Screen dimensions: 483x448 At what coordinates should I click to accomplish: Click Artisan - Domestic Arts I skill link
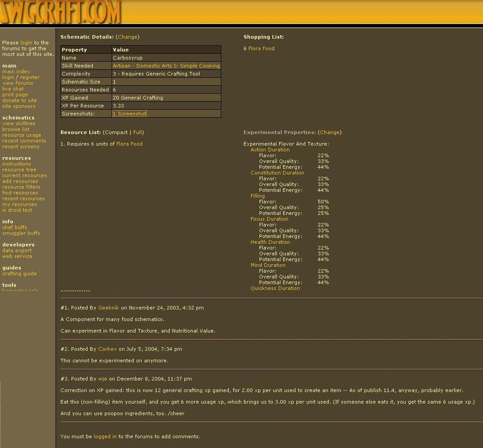[166, 66]
